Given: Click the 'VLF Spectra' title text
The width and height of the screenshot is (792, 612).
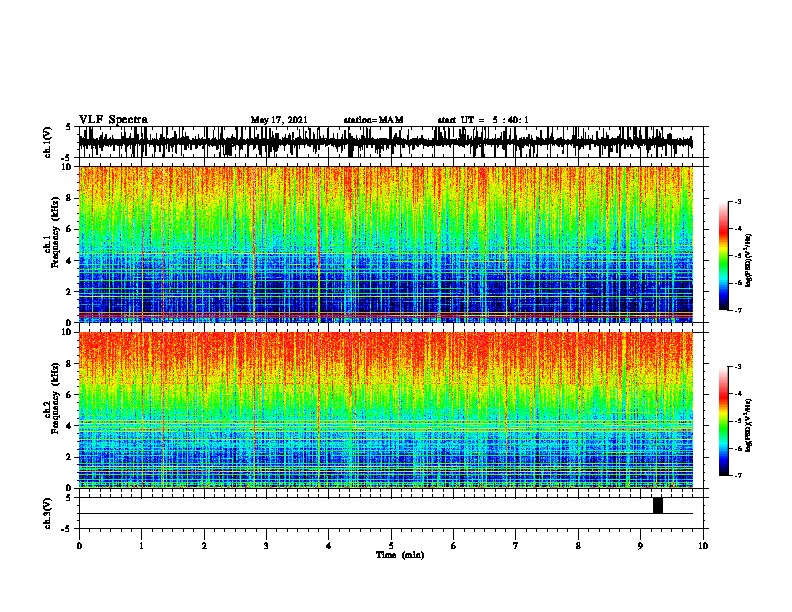Looking at the screenshot, I should click(x=113, y=120).
